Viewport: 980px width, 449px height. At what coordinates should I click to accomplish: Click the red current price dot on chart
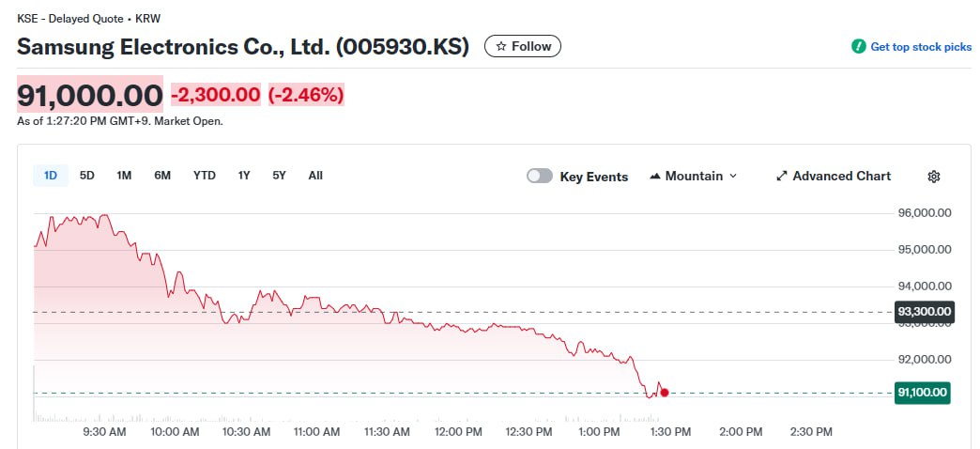tap(665, 393)
